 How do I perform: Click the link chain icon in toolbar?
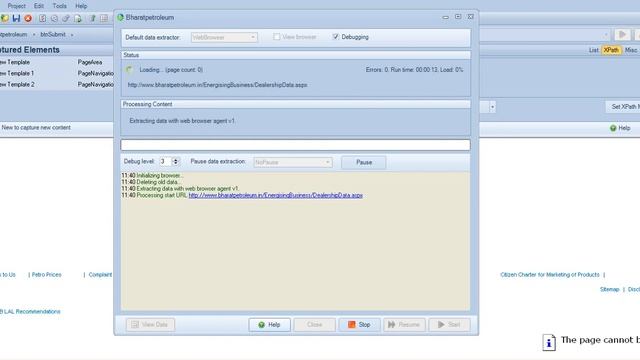[66, 18]
